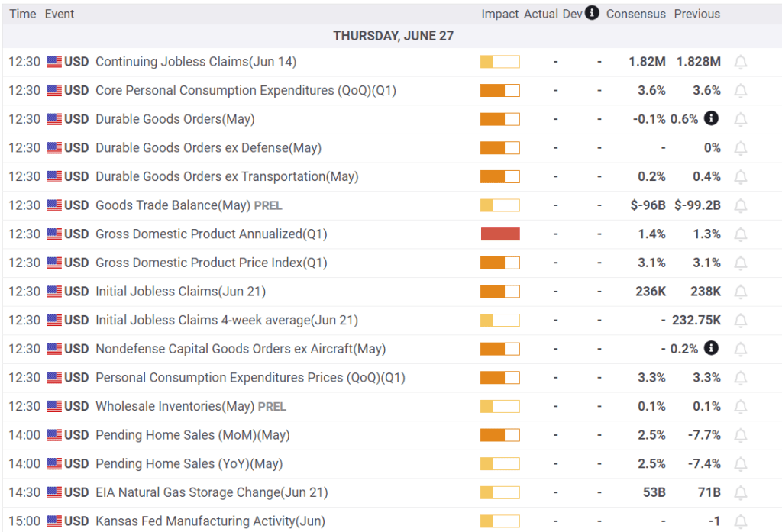782x532 pixels.
Task: Click the Event column header
Action: [x=60, y=14]
